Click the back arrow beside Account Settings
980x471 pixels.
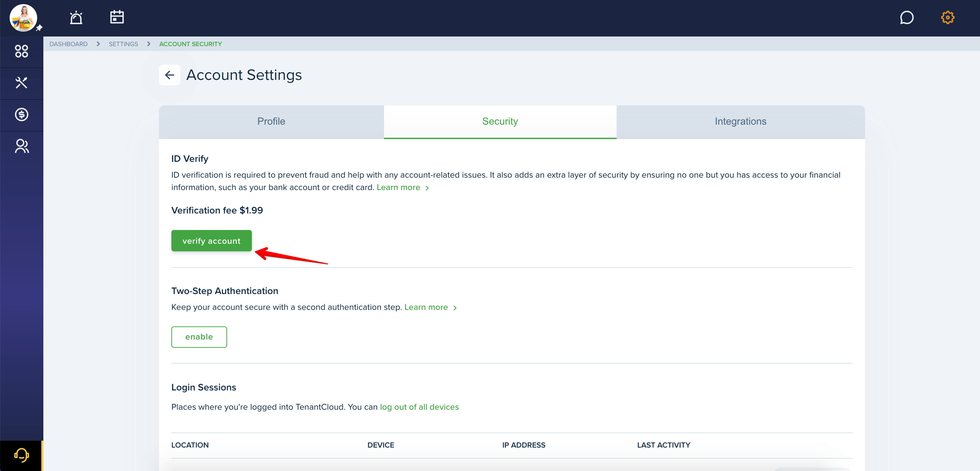[x=170, y=75]
